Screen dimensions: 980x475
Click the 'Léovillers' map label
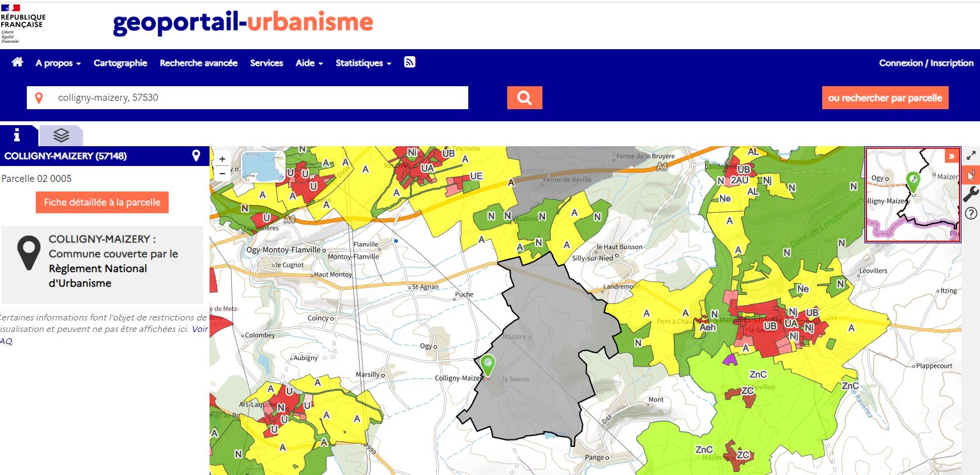click(873, 271)
